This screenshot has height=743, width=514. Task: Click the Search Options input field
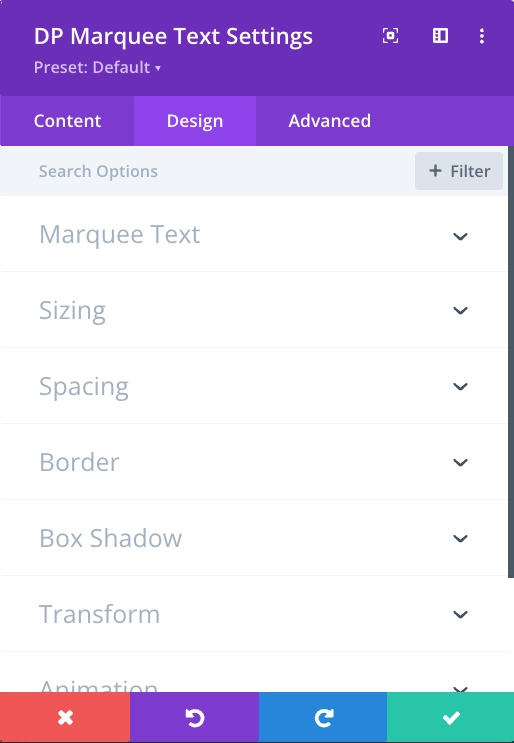[208, 171]
